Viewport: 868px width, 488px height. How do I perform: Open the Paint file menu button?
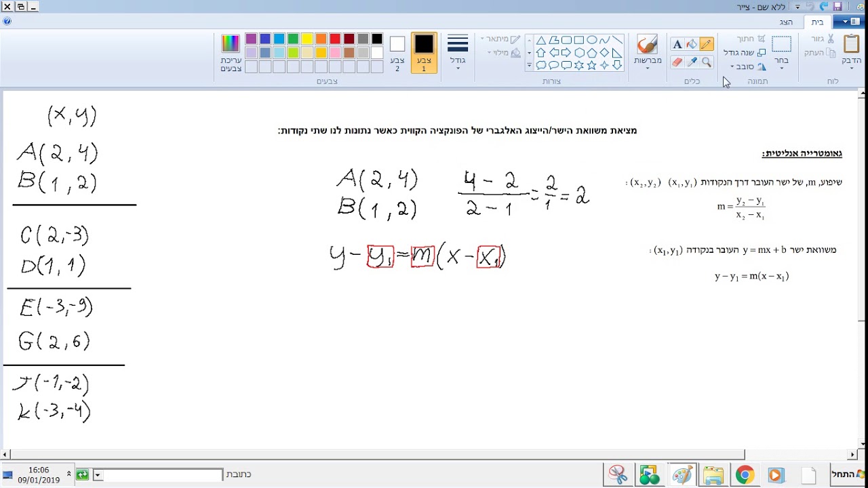(x=848, y=22)
